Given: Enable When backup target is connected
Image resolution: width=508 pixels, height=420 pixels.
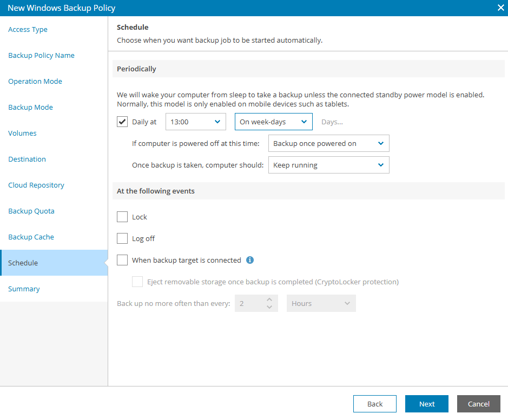Looking at the screenshot, I should click(x=122, y=260).
